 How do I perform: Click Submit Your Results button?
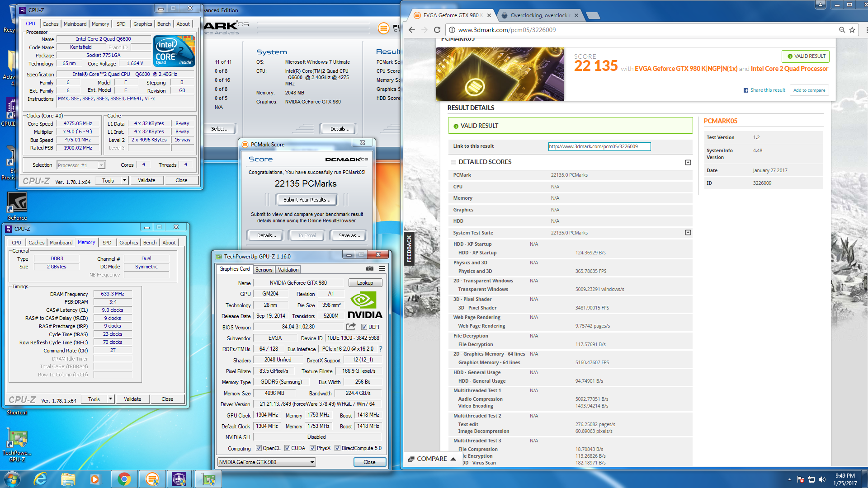(x=307, y=200)
